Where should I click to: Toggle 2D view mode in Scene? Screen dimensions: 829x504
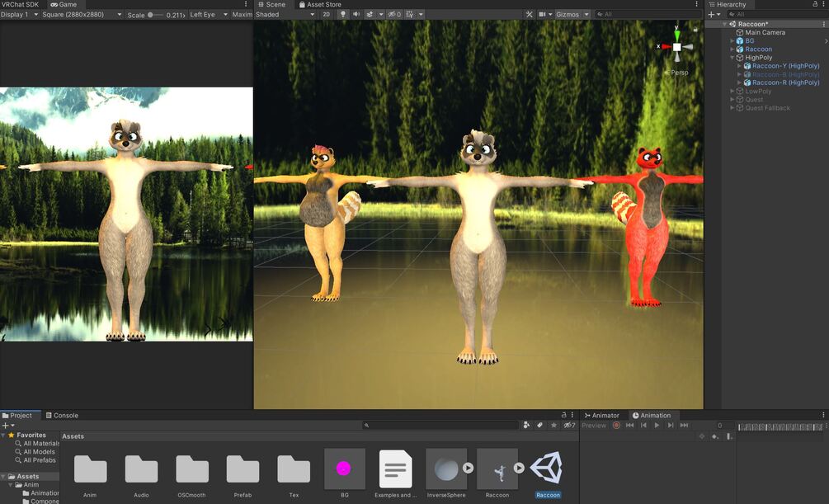click(x=326, y=14)
